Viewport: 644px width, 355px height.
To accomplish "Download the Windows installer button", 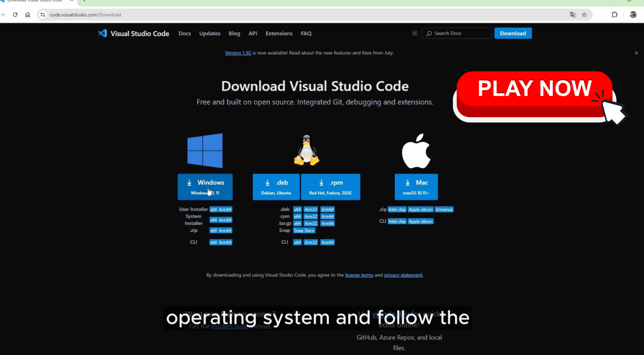I will [x=205, y=187].
